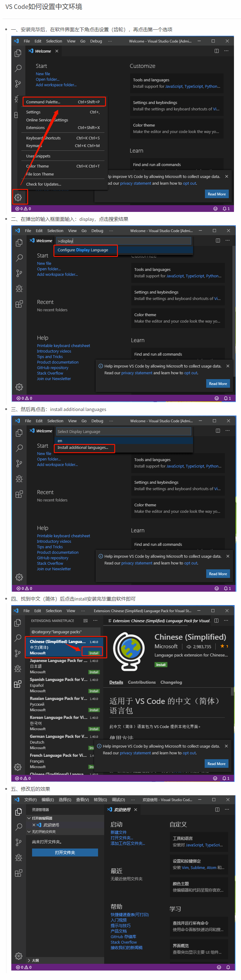
Task: Switch to the Contributions tab of the extension page
Action: tap(142, 682)
